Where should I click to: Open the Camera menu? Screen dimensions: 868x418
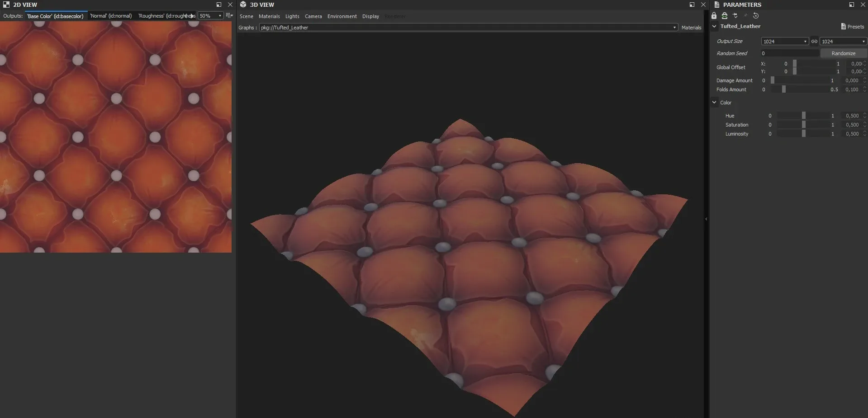pos(313,16)
